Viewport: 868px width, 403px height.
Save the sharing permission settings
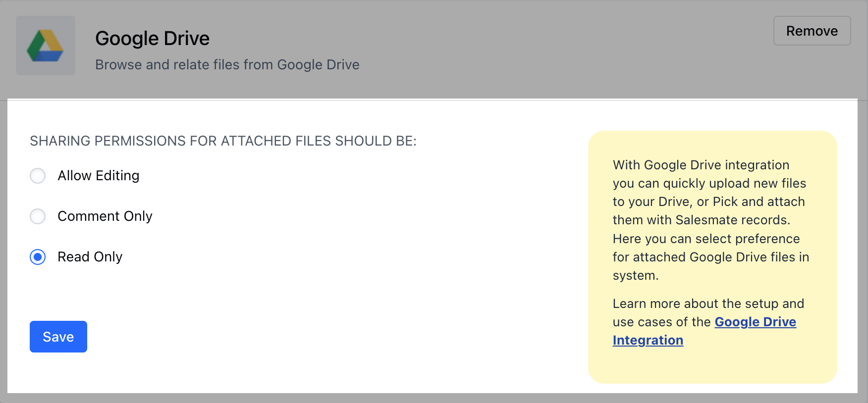[x=58, y=337]
